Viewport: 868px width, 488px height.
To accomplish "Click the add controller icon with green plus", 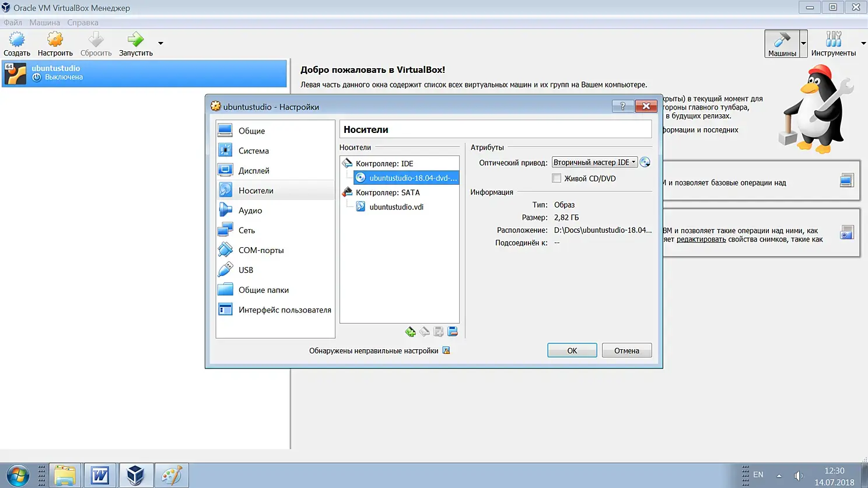I will pos(411,332).
